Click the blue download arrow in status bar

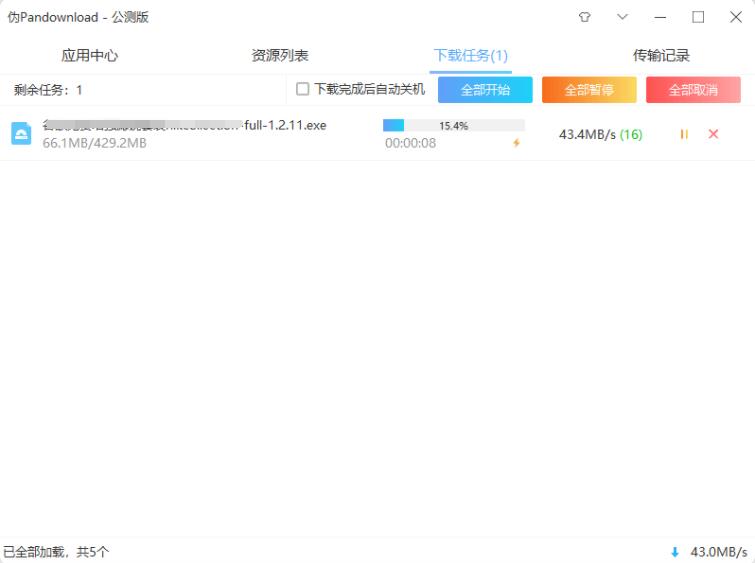point(675,552)
